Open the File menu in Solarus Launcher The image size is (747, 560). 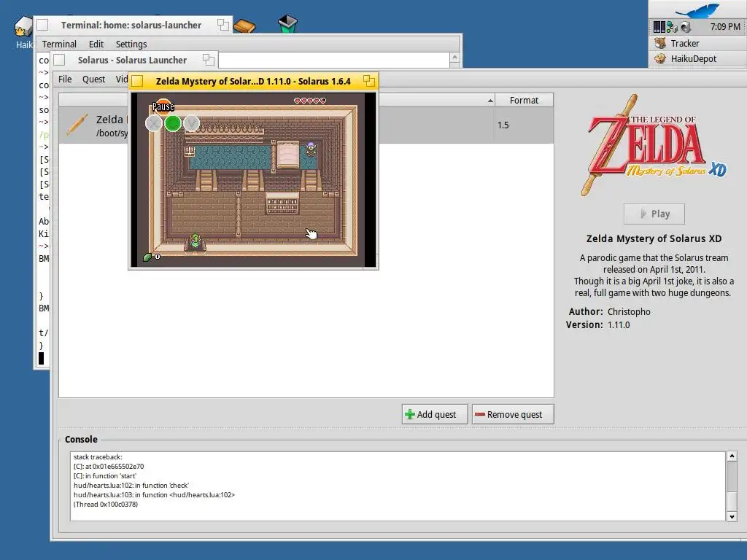[65, 79]
